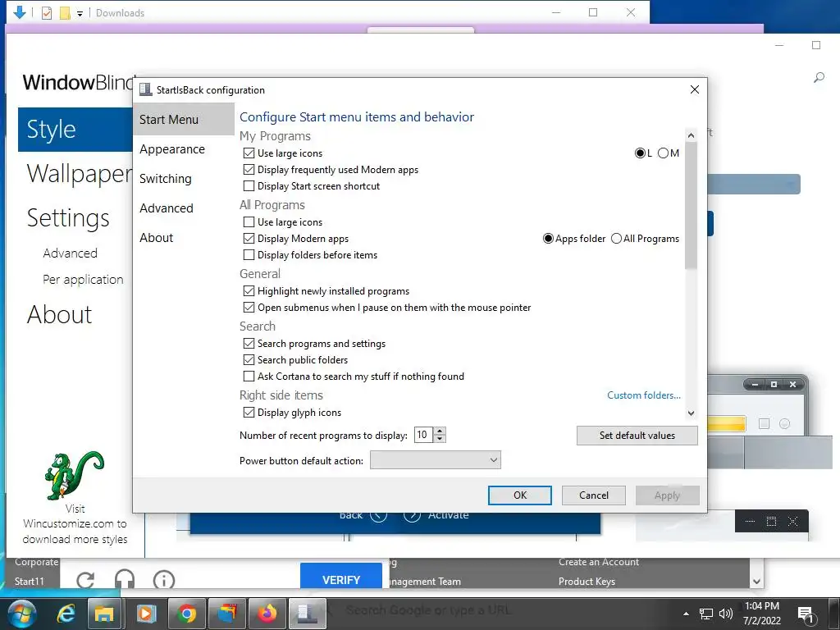Toggle Display frequently used Modern apps
This screenshot has width=840, height=630.
(x=249, y=170)
